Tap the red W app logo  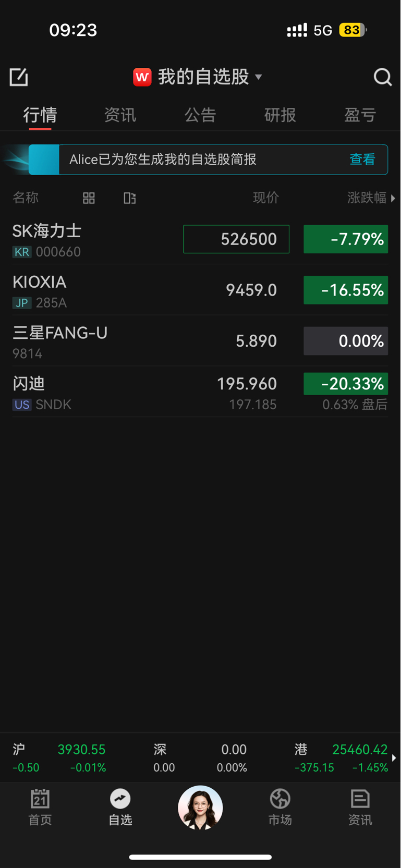(x=142, y=77)
